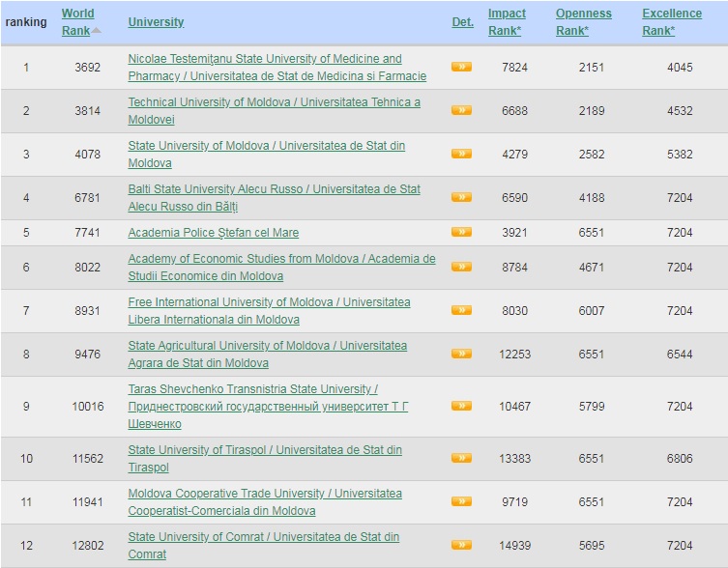Image resolution: width=728 pixels, height=568 pixels.
Task: Select world rank value 10016
Action: tap(88, 407)
